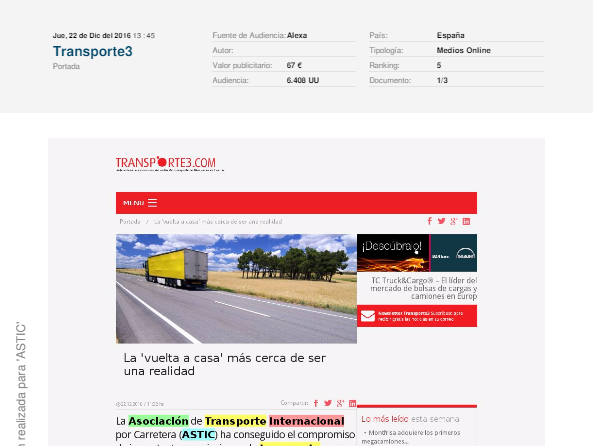Click the Facebook icon beside the breadcrumb
This screenshot has height=446, width=595.
(x=430, y=221)
